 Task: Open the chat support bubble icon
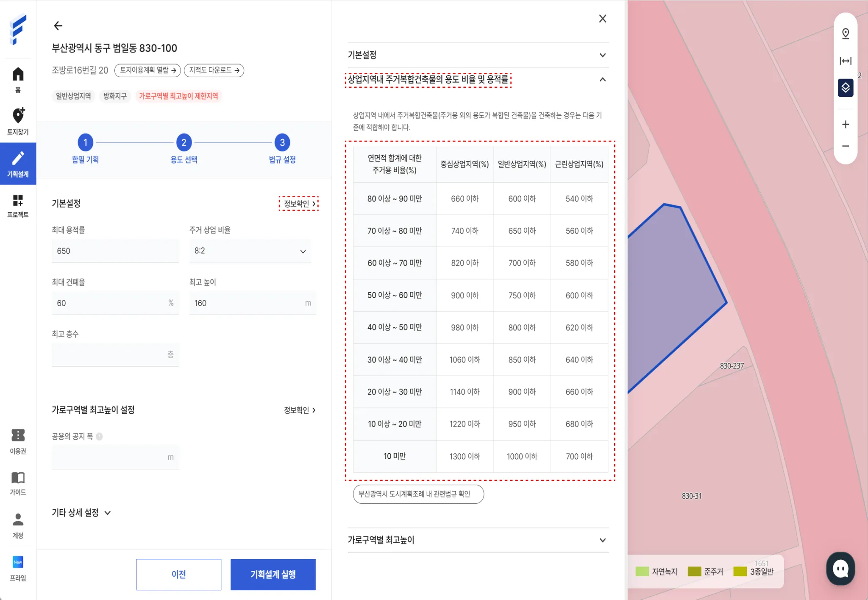[840, 569]
